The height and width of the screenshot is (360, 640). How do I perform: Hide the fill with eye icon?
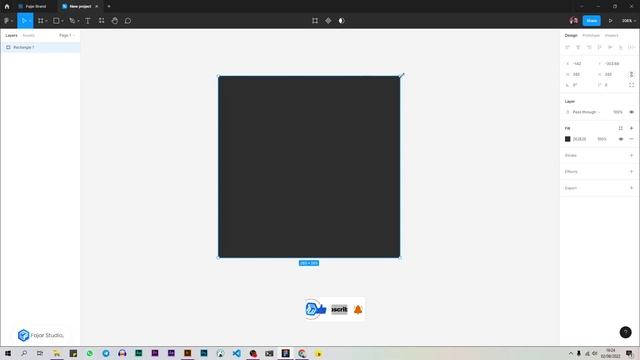[621, 139]
